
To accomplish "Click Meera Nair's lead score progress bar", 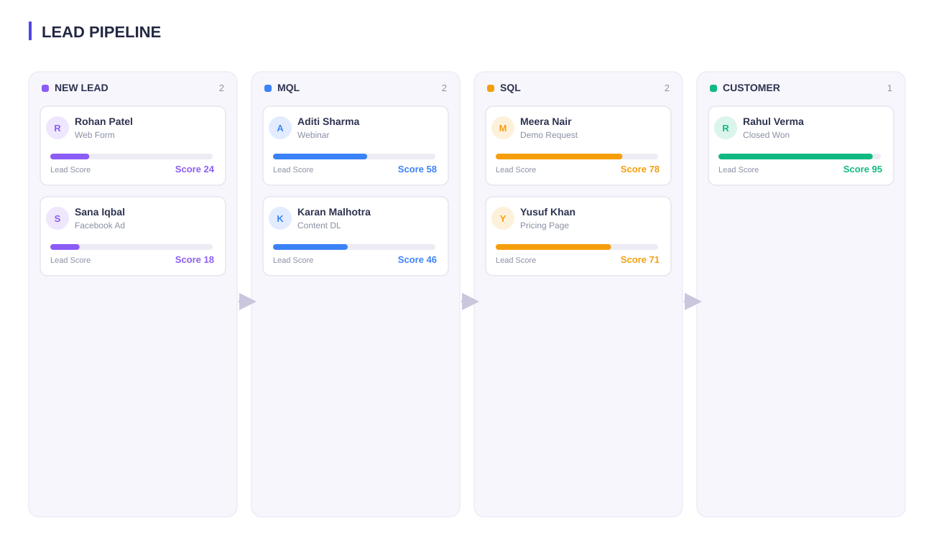I will (x=577, y=157).
